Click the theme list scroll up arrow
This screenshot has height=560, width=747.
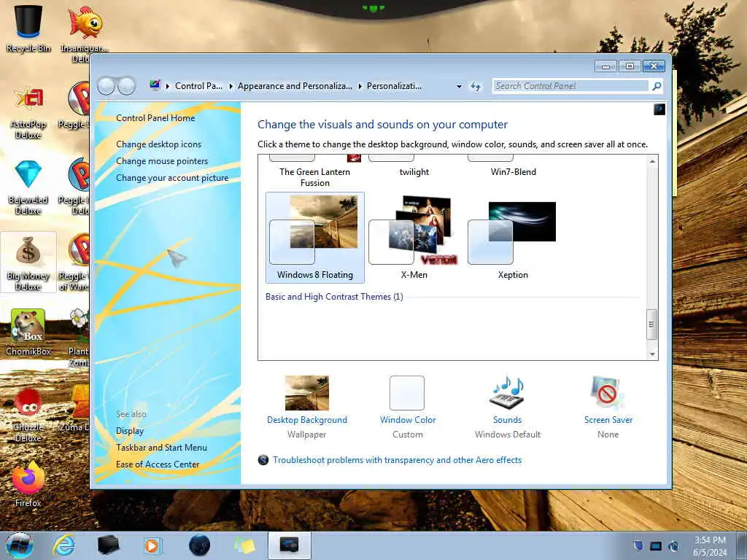pyautogui.click(x=652, y=161)
